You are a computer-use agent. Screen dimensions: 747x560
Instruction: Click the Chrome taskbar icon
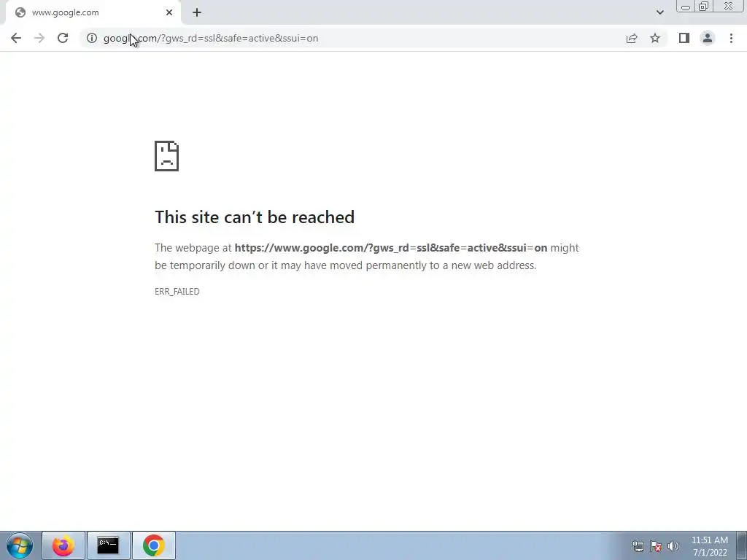(x=153, y=545)
